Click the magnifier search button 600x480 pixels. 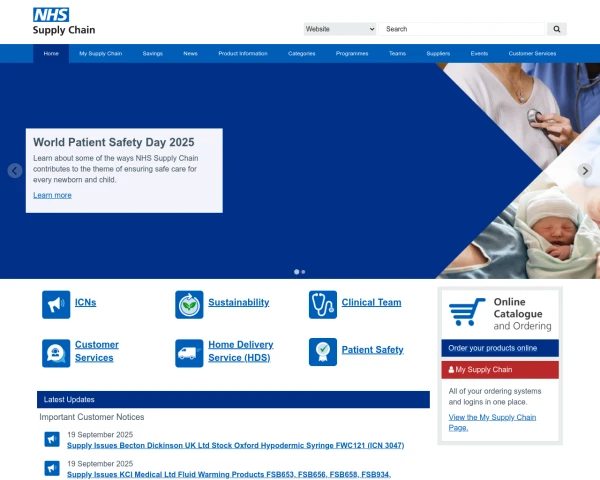point(557,29)
